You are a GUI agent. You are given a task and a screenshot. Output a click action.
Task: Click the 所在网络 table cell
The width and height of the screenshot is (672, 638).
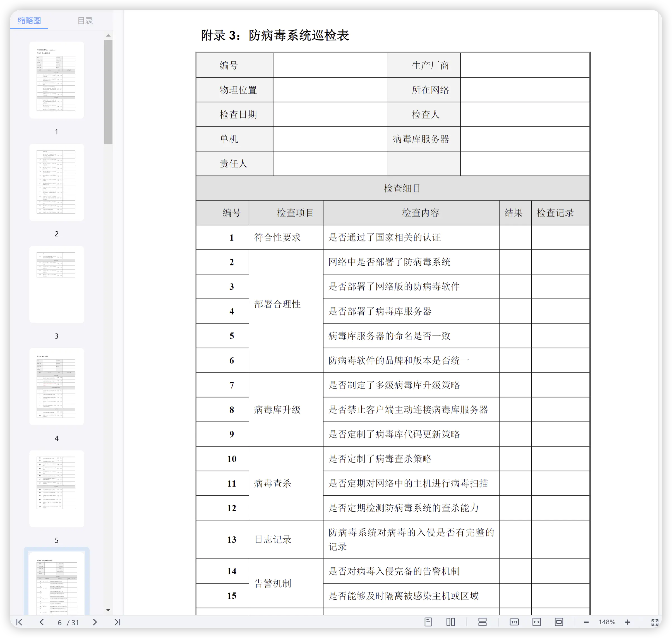(424, 90)
